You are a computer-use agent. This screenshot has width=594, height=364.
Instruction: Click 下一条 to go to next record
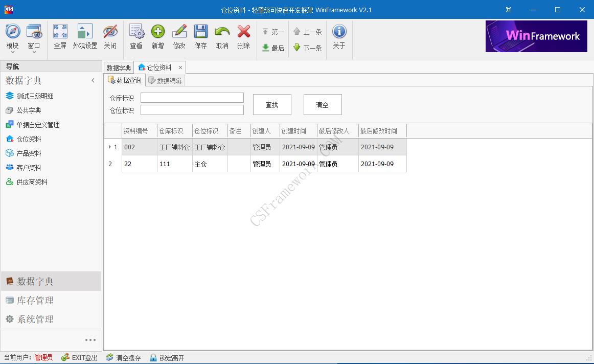307,48
